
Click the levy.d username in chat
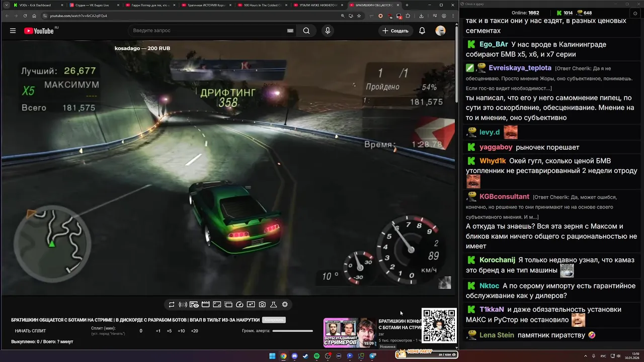[490, 132]
